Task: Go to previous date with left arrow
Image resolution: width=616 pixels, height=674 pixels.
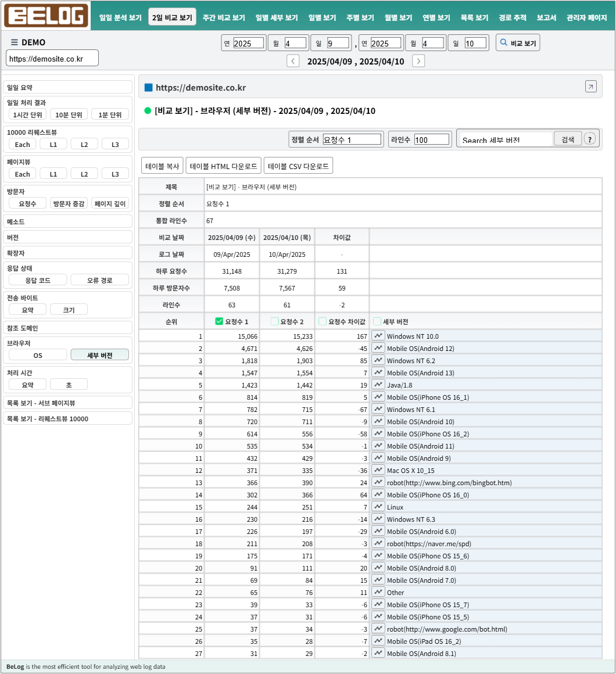Action: (293, 61)
